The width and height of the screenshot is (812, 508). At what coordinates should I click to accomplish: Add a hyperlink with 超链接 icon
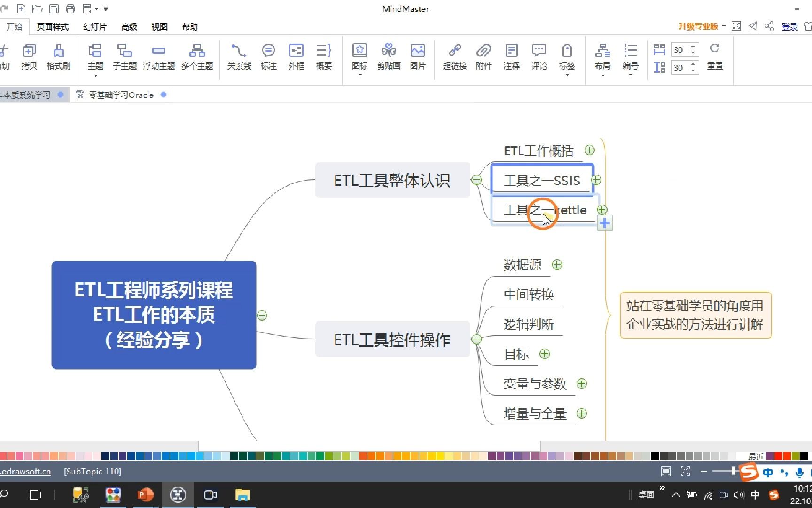coord(454,56)
